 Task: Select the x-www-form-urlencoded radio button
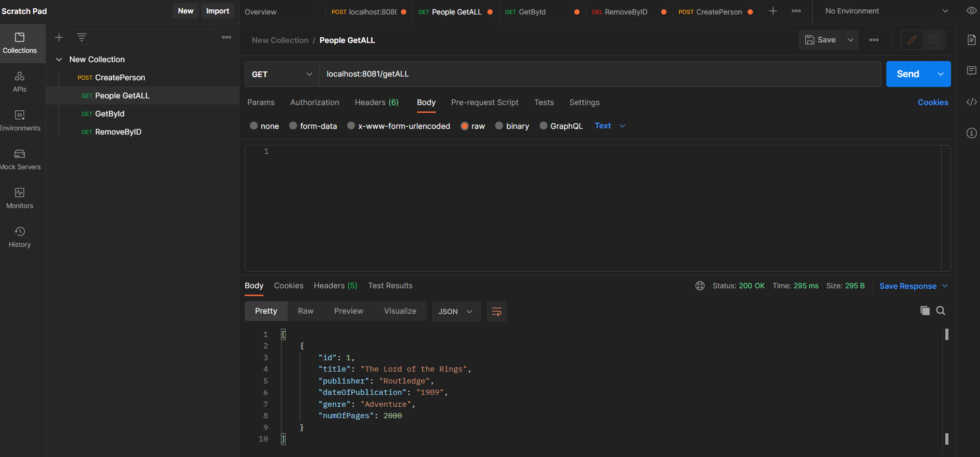tap(351, 126)
